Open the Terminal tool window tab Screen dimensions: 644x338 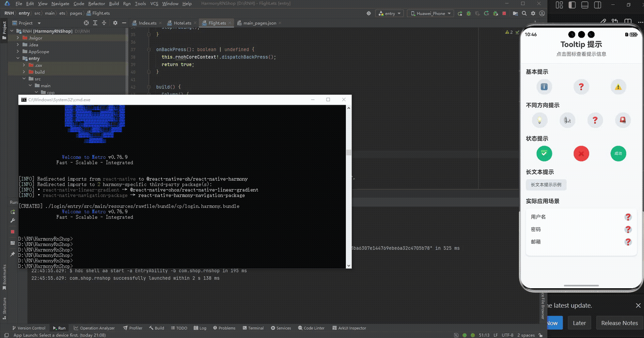point(252,328)
